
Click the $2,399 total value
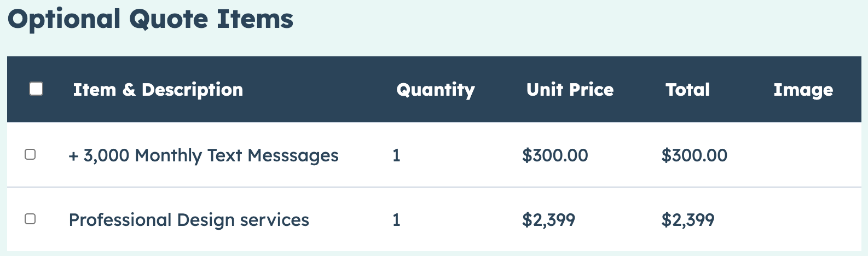tap(687, 220)
